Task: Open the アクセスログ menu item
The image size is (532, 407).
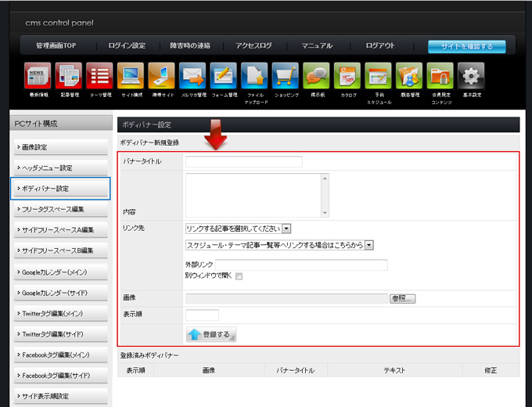Action: [253, 46]
